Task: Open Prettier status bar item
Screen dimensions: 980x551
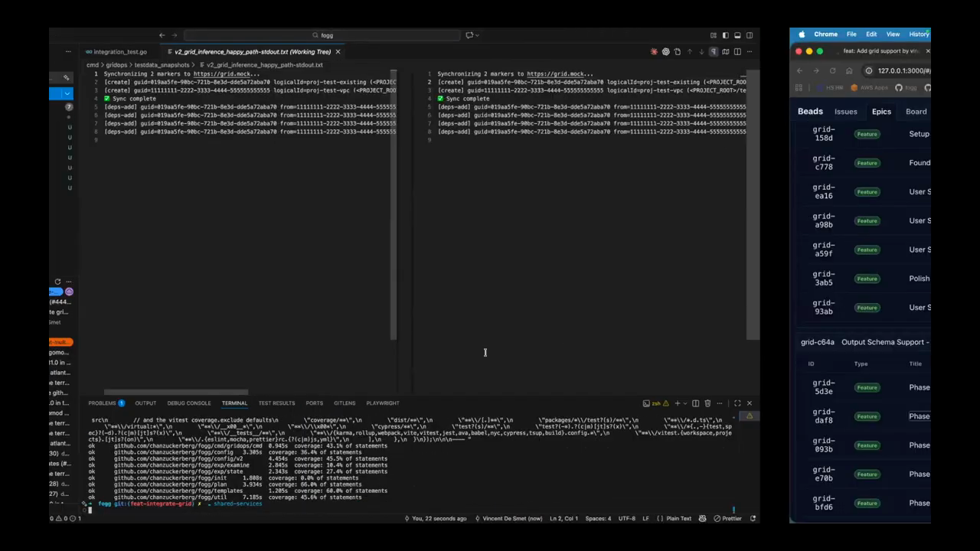Action: click(x=727, y=519)
